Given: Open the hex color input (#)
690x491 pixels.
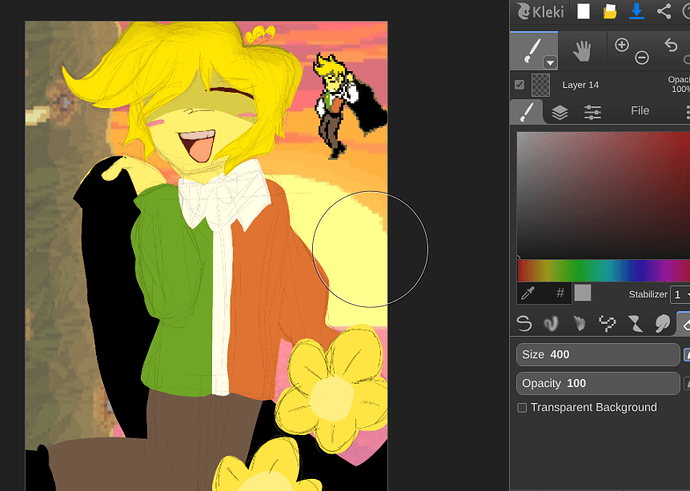Looking at the screenshot, I should pyautogui.click(x=560, y=293).
